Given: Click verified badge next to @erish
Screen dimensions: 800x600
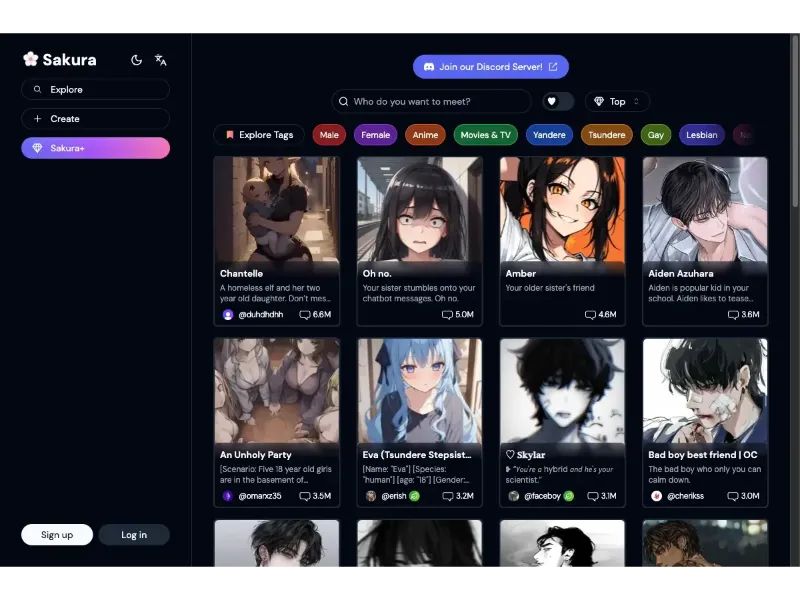Looking at the screenshot, I should 414,496.
